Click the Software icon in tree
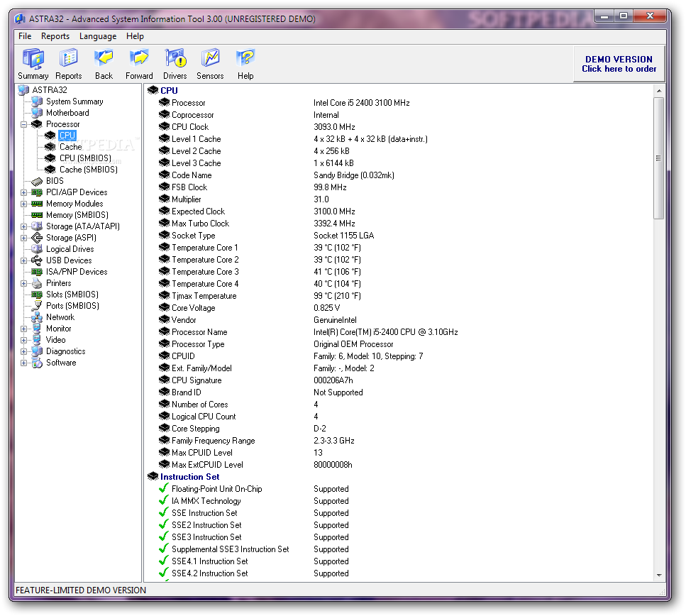This screenshot has width=686, height=616. point(37,363)
